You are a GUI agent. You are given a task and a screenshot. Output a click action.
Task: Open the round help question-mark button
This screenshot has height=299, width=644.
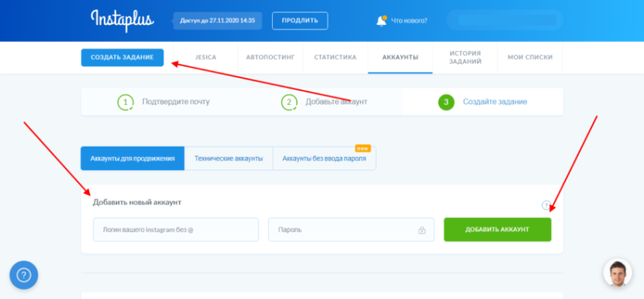click(x=24, y=275)
